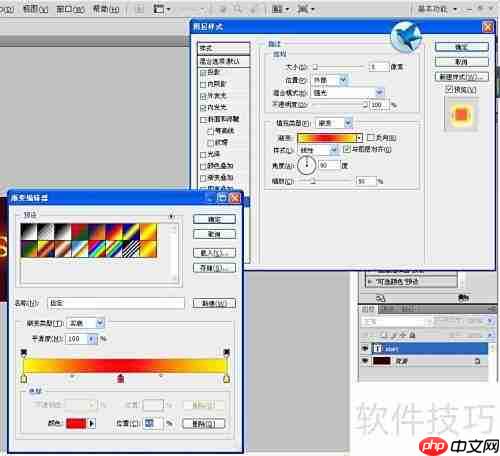
Task: Toggle the 内发光 inner glow checkbox
Action: (x=203, y=108)
